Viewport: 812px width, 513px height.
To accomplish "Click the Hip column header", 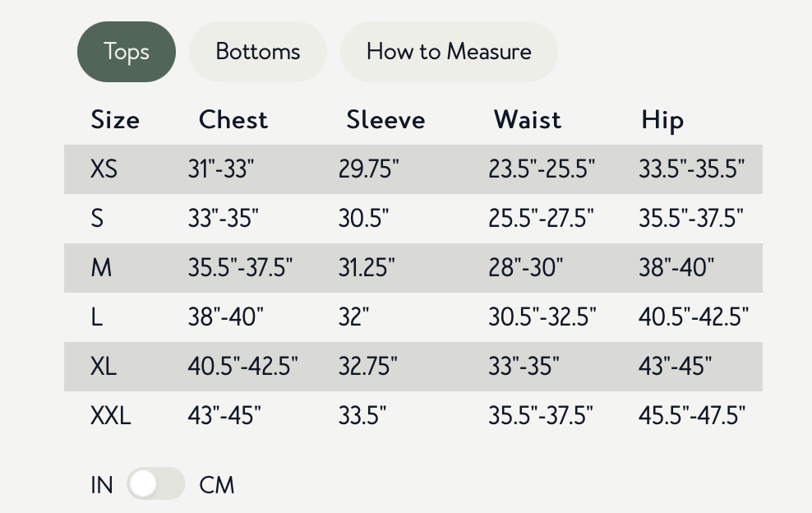I will click(662, 120).
